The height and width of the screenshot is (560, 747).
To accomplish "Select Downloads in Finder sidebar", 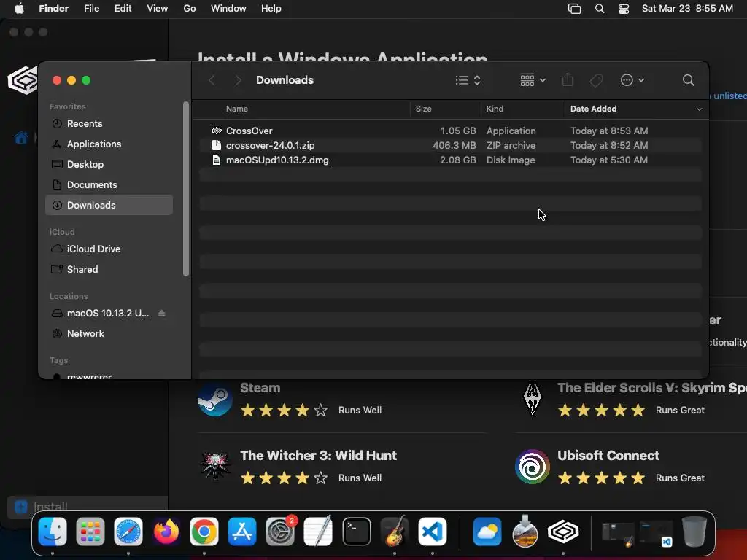I will pos(109,205).
